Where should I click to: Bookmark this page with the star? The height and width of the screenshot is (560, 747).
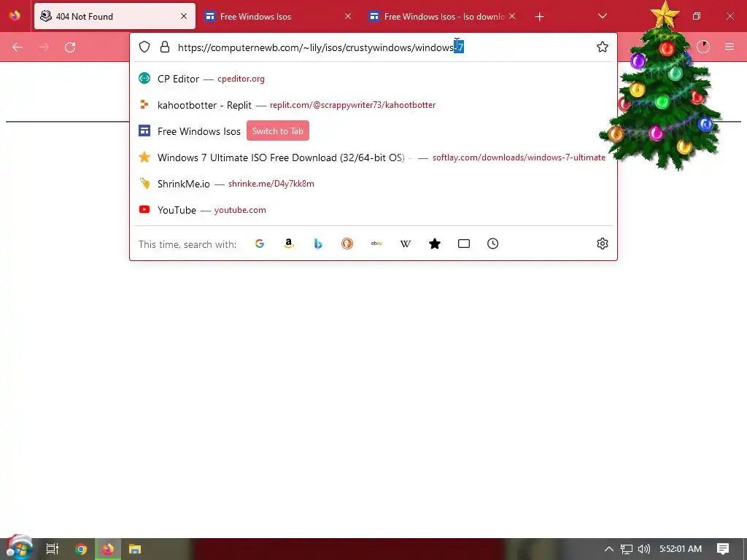pyautogui.click(x=602, y=47)
